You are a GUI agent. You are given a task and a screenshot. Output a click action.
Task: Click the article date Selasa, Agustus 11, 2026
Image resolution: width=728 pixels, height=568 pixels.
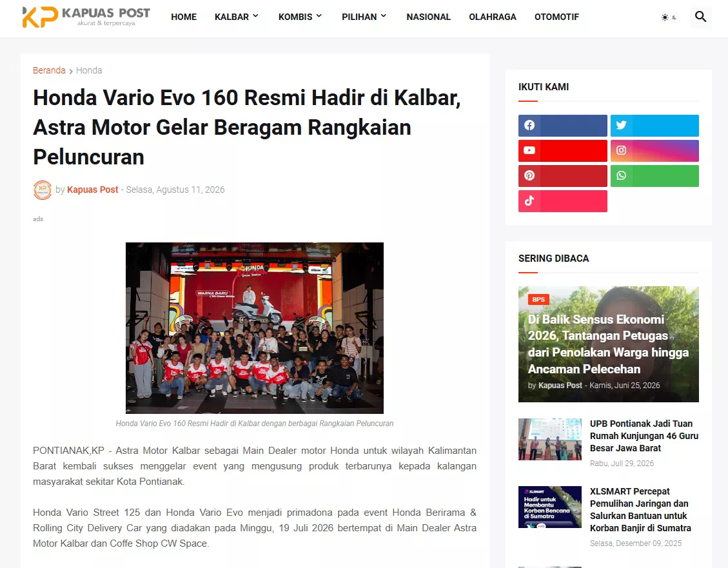(175, 190)
